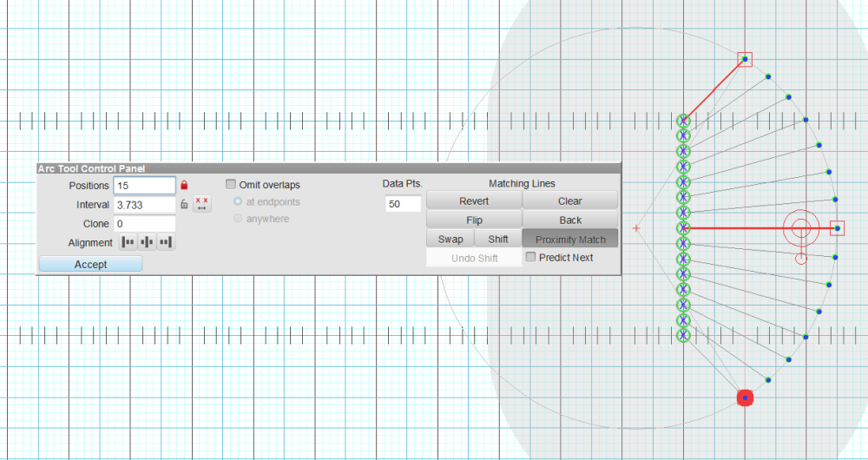Select the 'anywhere' radio option
Viewport: 868px width, 460px height.
tap(238, 218)
